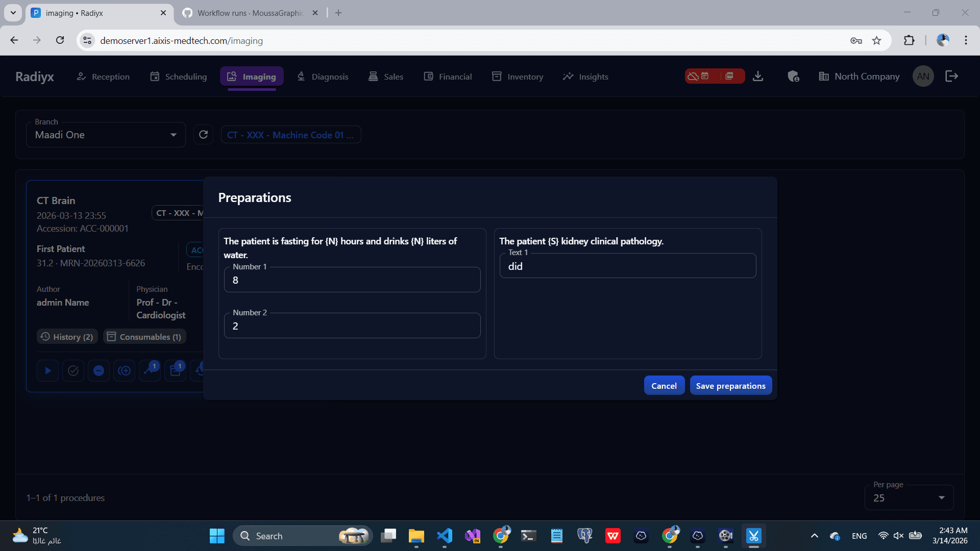
Task: Click the add circle plus action icon
Action: [x=125, y=371]
